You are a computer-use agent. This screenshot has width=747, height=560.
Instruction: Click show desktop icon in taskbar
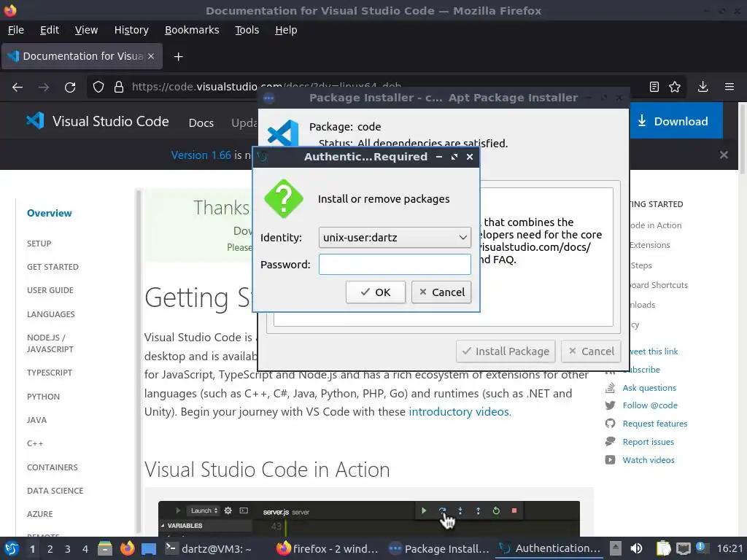pos(149,549)
